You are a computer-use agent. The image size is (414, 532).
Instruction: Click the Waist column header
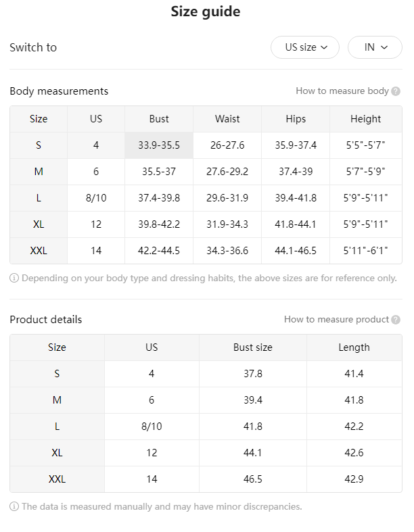pyautogui.click(x=227, y=119)
